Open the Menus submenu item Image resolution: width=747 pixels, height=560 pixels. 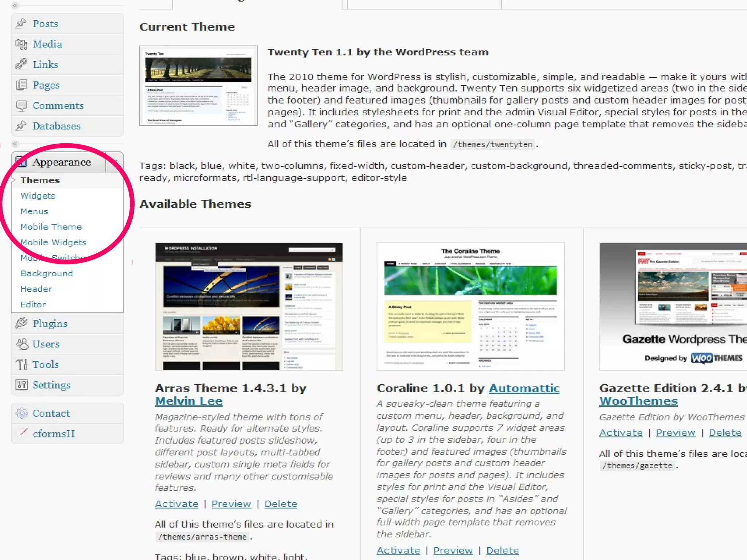(x=34, y=211)
